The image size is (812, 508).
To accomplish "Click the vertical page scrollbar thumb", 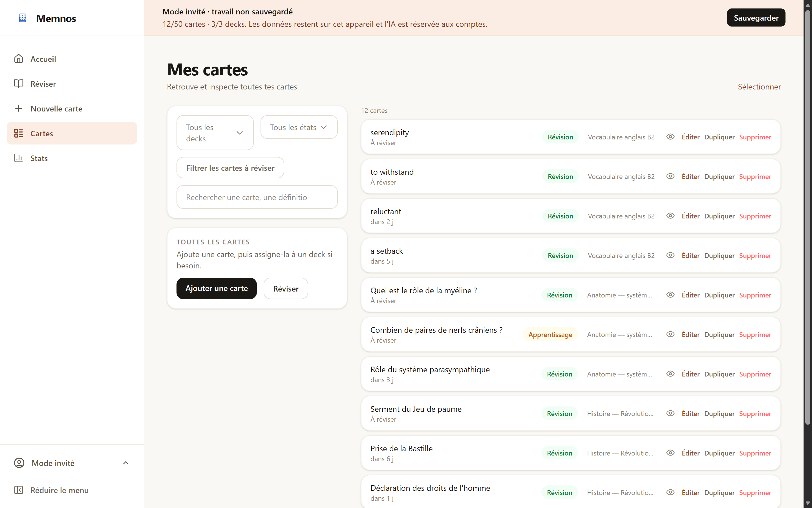I will coord(808,217).
